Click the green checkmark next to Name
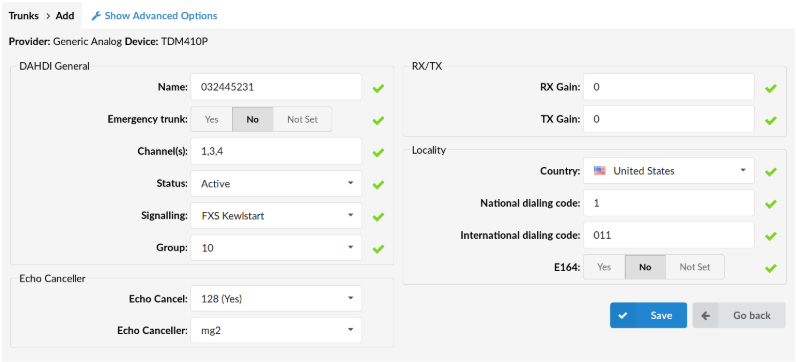 coord(378,88)
